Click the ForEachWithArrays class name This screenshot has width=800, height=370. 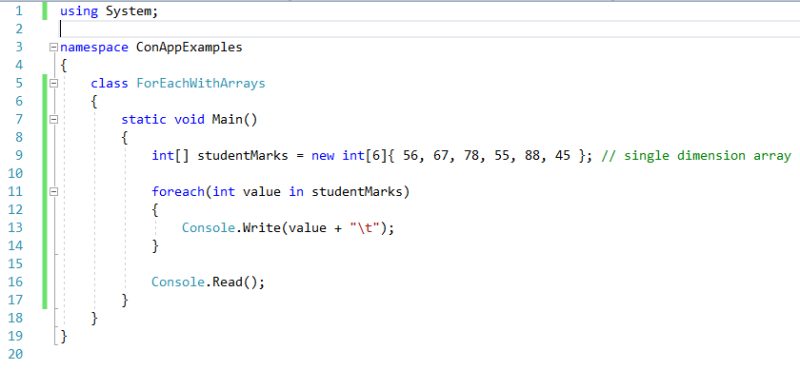pos(201,83)
